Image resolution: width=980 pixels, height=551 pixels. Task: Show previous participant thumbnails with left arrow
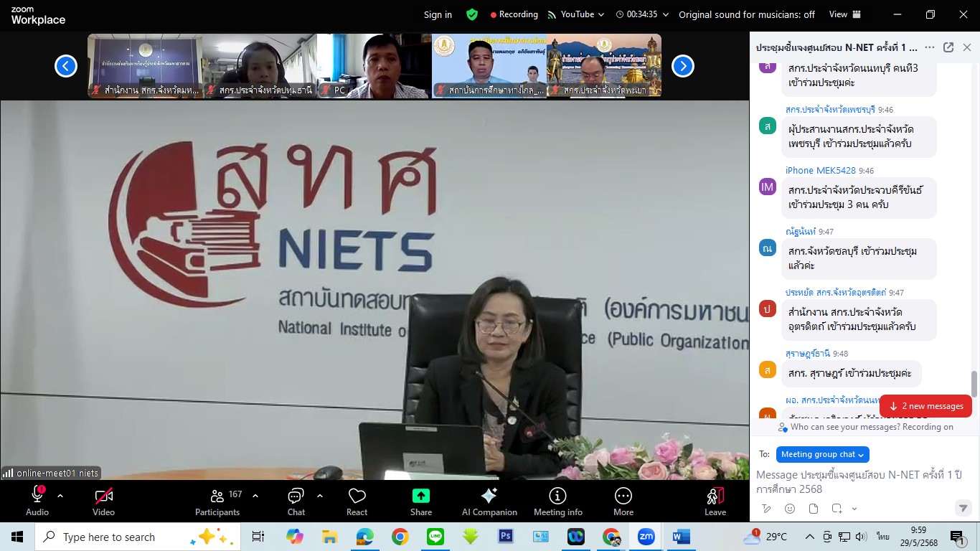point(66,66)
